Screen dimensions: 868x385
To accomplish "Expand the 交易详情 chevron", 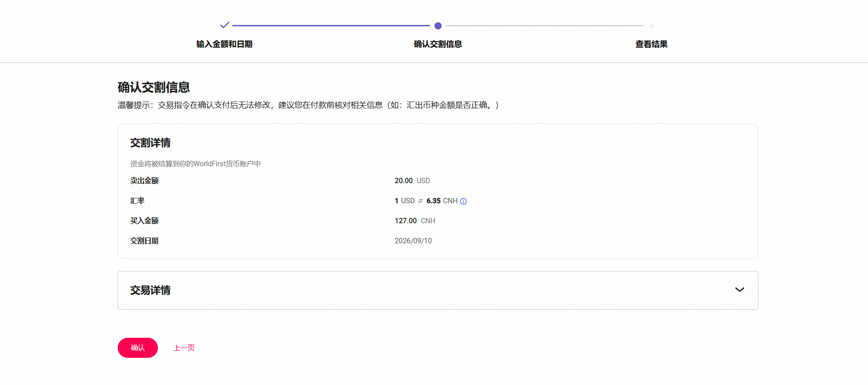I will click(x=740, y=290).
